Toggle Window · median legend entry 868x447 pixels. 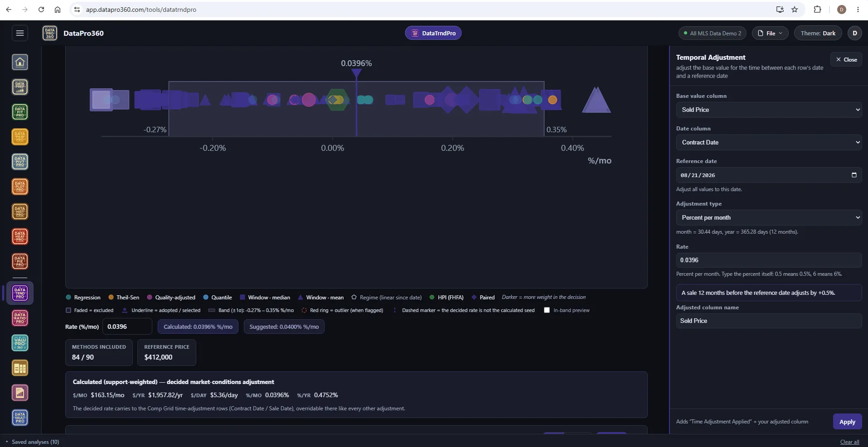point(265,298)
